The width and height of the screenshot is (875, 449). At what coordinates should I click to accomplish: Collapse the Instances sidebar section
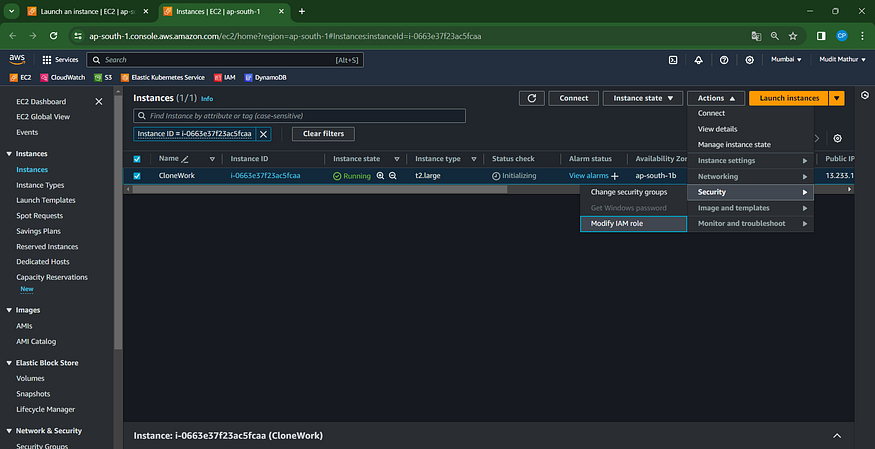[9, 154]
